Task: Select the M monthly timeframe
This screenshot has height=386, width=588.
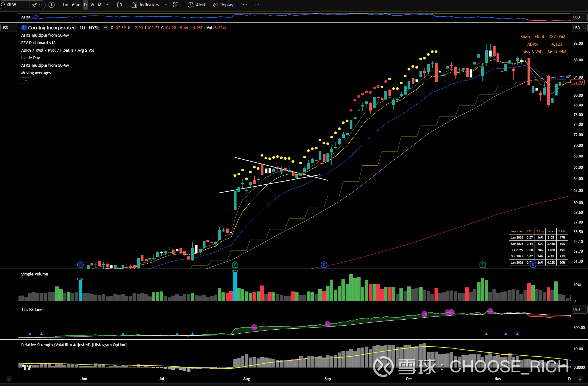Action: [100, 5]
